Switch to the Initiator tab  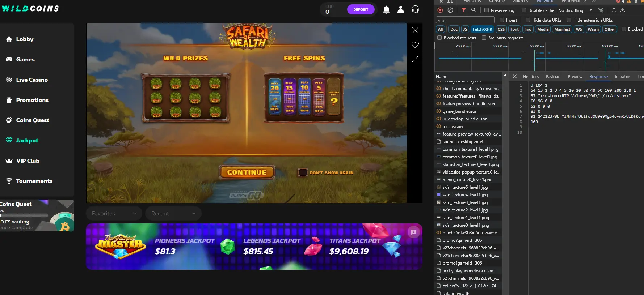pos(622,76)
